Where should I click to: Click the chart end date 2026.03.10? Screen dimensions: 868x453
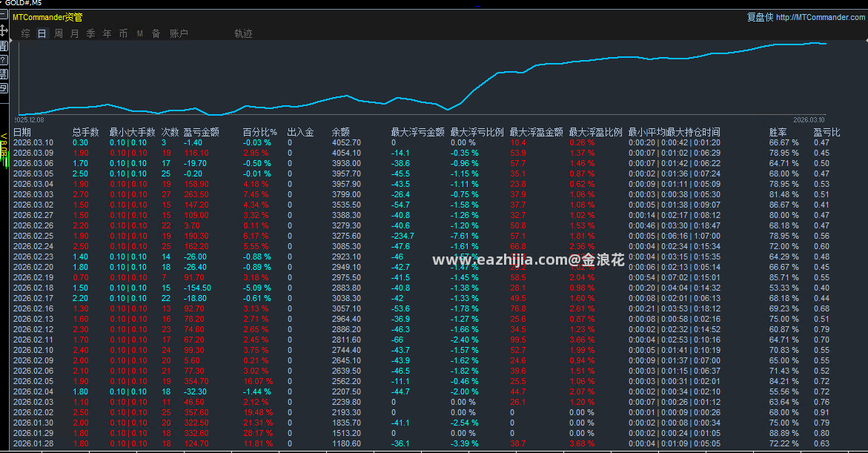tap(809, 119)
